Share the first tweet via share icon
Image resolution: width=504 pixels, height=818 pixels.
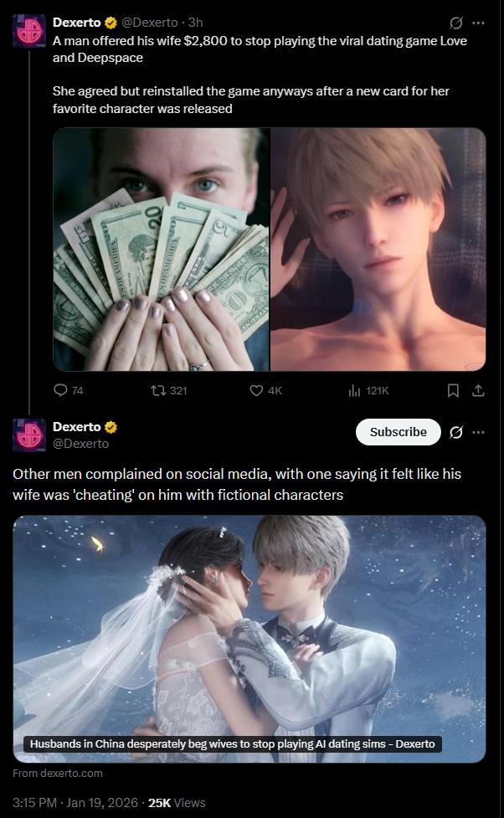(478, 390)
